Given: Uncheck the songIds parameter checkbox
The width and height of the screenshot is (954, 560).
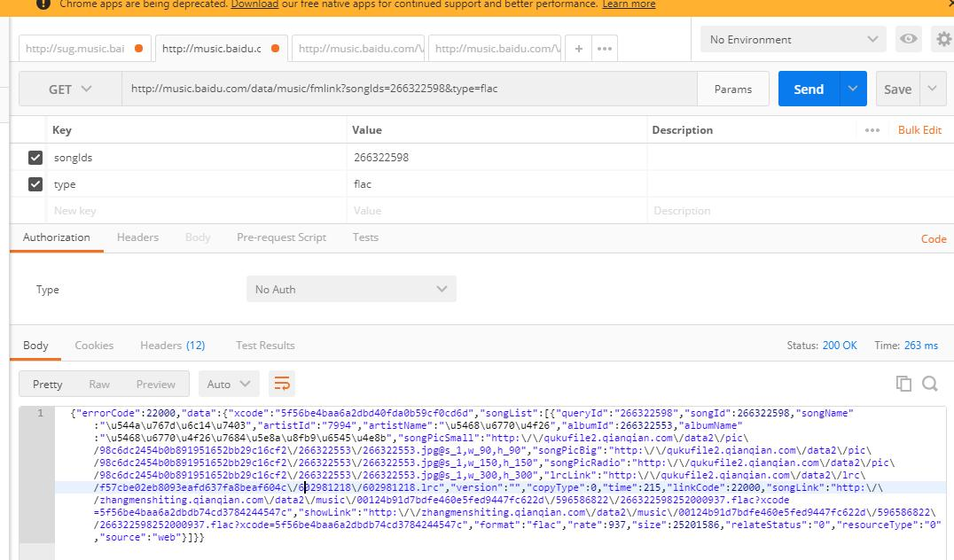Looking at the screenshot, I should (35, 158).
